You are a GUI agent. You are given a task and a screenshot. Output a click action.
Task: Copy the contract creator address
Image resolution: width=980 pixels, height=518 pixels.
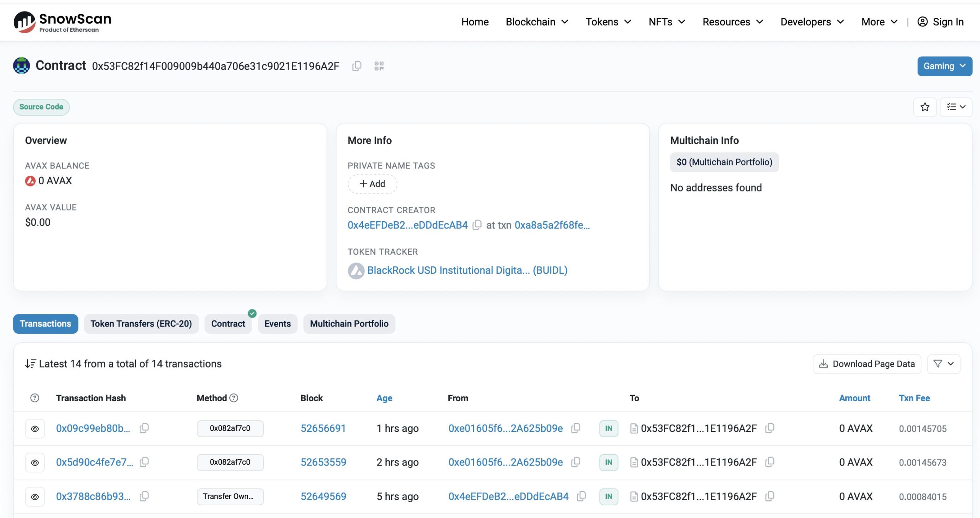click(477, 225)
